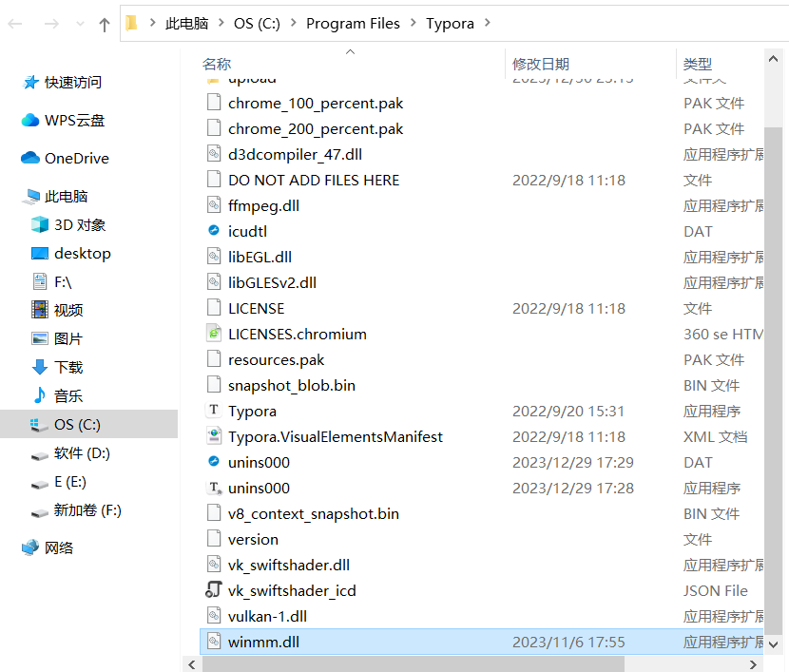The image size is (789, 672).
Task: Open 3D 对象 folder in sidebar
Action: tap(68, 225)
